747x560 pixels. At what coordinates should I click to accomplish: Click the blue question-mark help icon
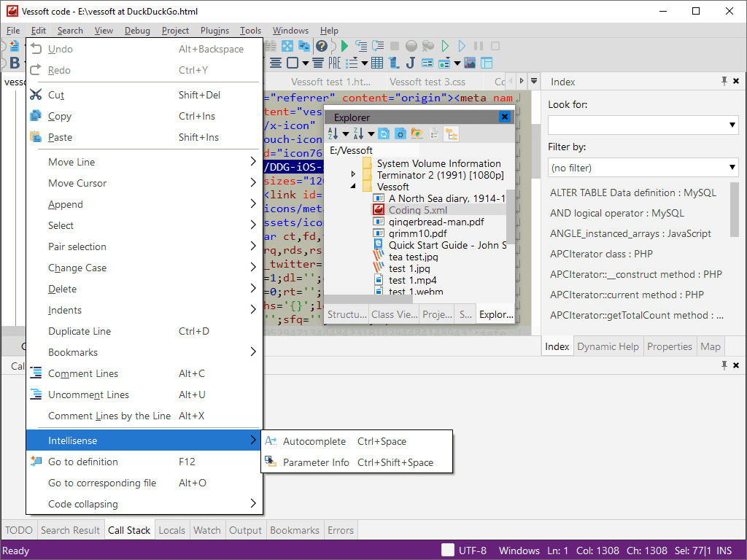coord(322,46)
